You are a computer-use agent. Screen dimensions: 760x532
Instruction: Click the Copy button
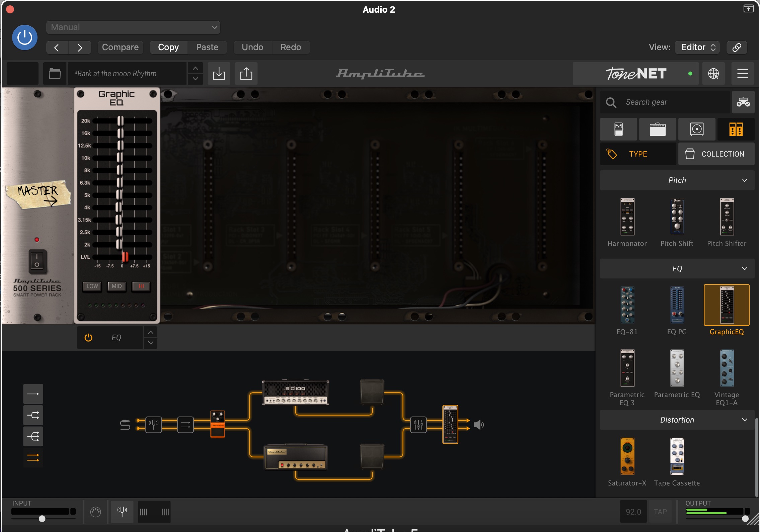point(168,47)
